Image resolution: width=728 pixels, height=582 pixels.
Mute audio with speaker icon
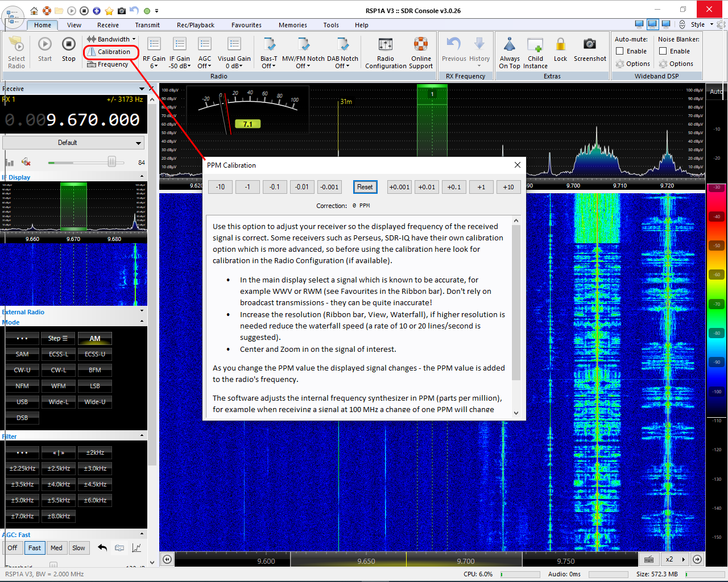tap(26, 162)
